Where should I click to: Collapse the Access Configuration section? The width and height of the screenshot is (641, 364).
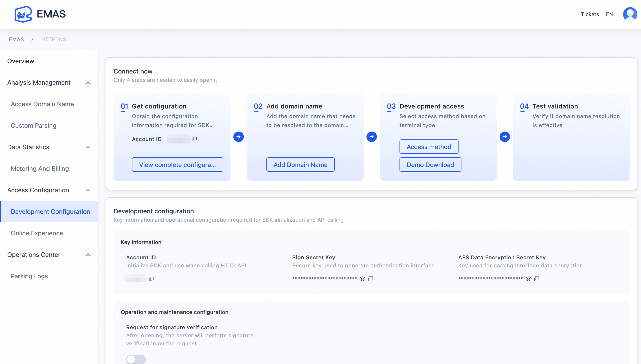click(x=88, y=190)
